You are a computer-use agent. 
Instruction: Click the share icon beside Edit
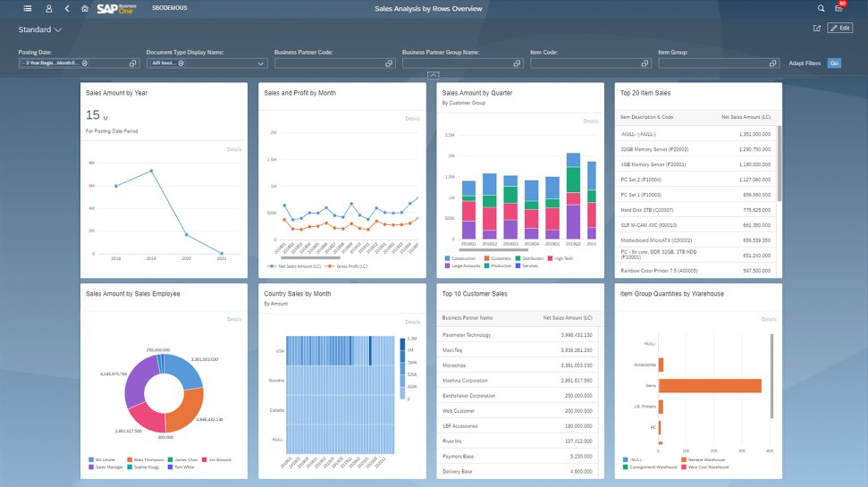tap(817, 29)
